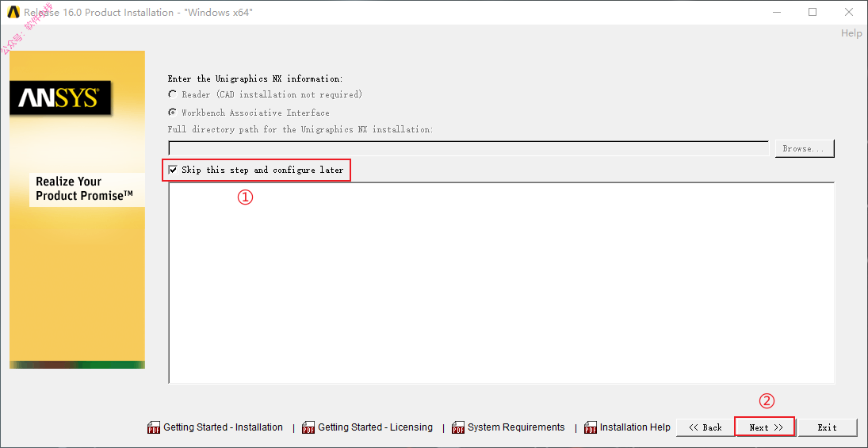The width and height of the screenshot is (868, 448).
Task: Click the 'Realize Your Product Promise' slogan
Action: (84, 188)
